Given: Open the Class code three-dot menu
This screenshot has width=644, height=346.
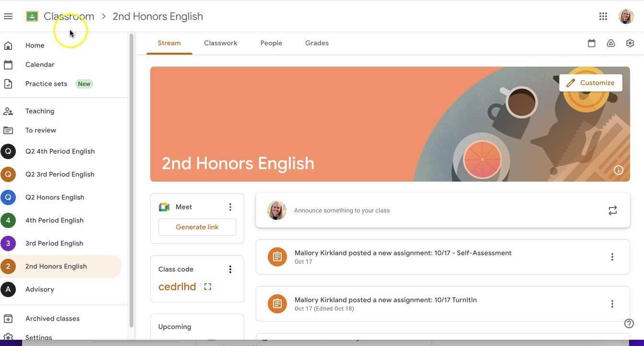Looking at the screenshot, I should click(230, 269).
